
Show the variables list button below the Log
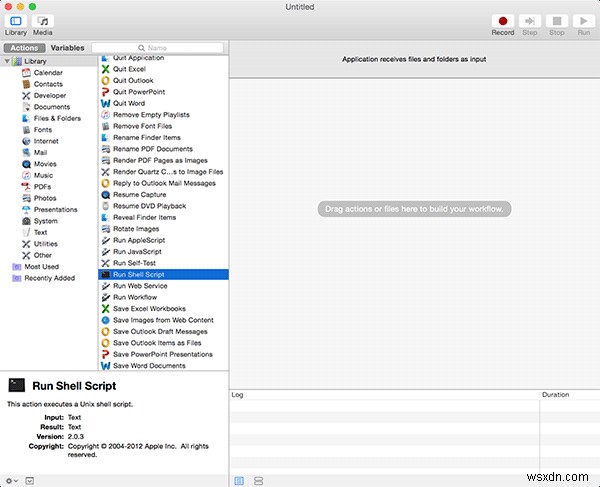[x=259, y=481]
